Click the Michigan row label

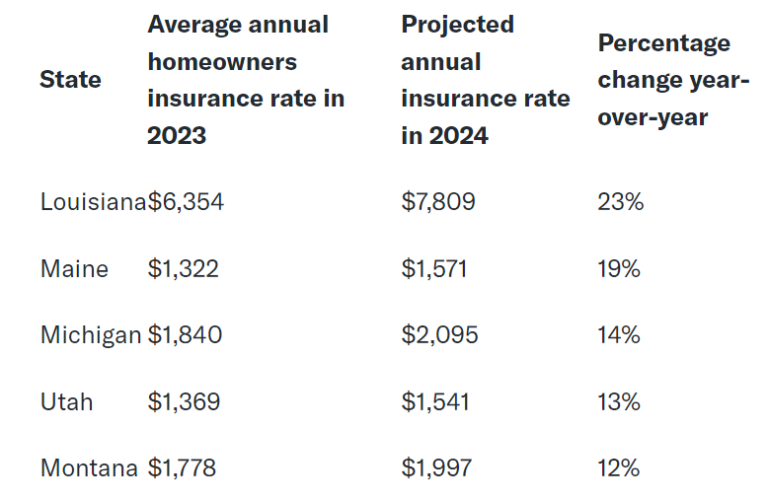point(91,335)
